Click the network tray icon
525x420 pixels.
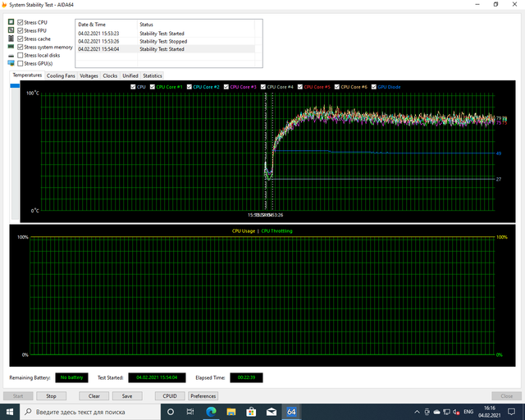coord(446,412)
